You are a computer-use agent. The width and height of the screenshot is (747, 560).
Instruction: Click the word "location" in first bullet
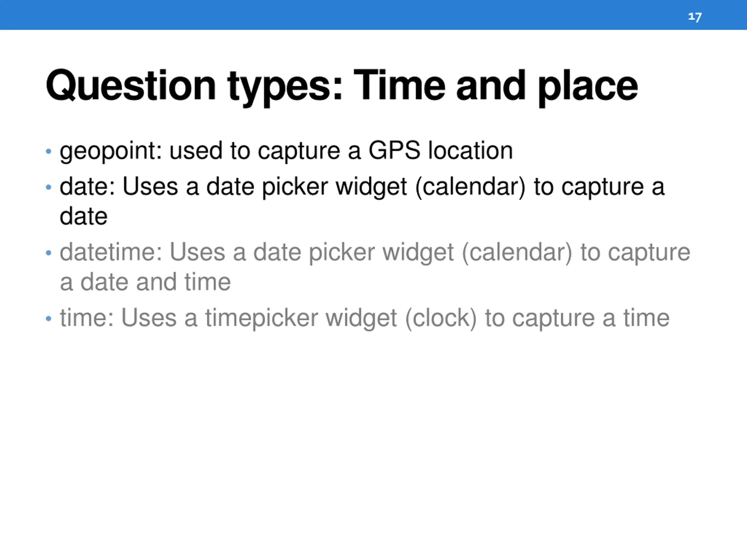pos(470,150)
